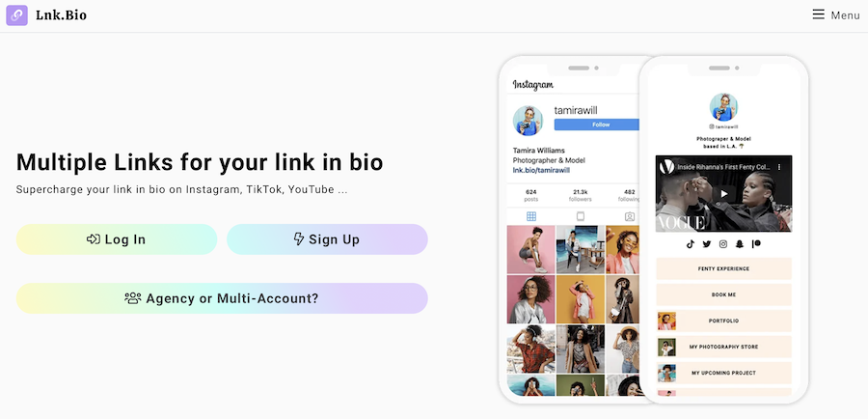Click the Patreon icon
The width and height of the screenshot is (868, 419).
(x=756, y=244)
